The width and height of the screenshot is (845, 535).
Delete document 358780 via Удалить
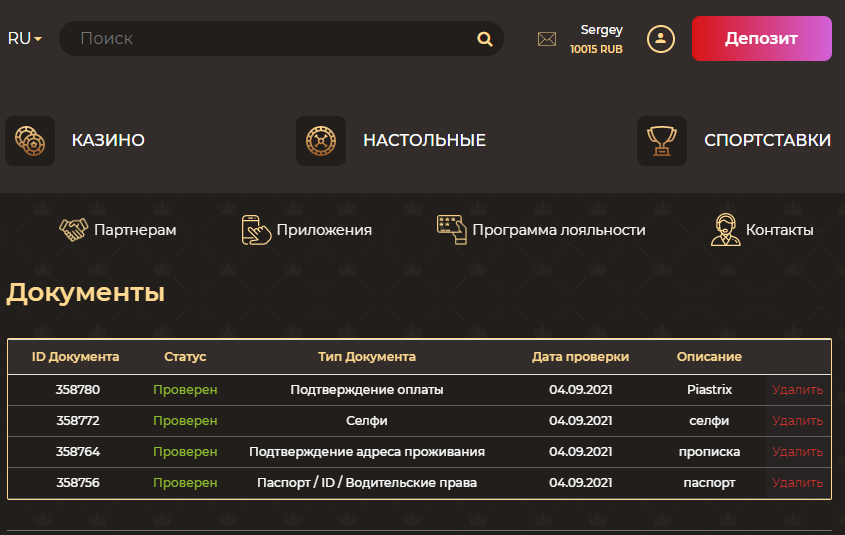(797, 390)
